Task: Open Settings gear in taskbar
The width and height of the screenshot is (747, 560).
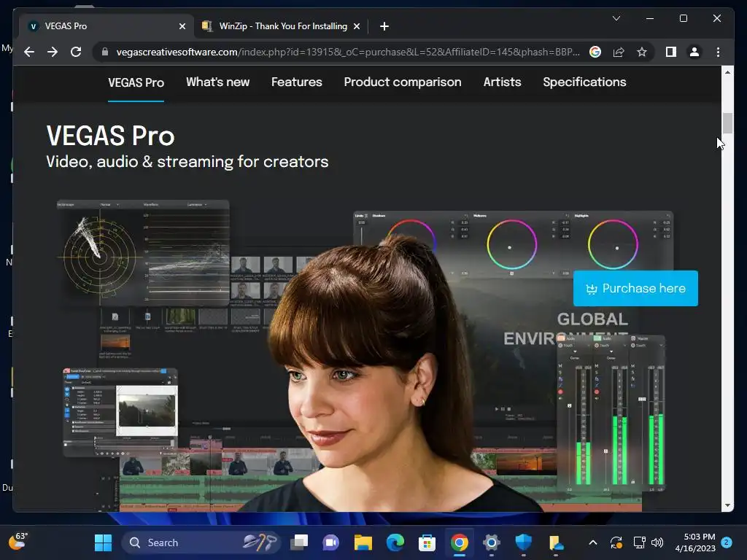Action: coord(491,542)
